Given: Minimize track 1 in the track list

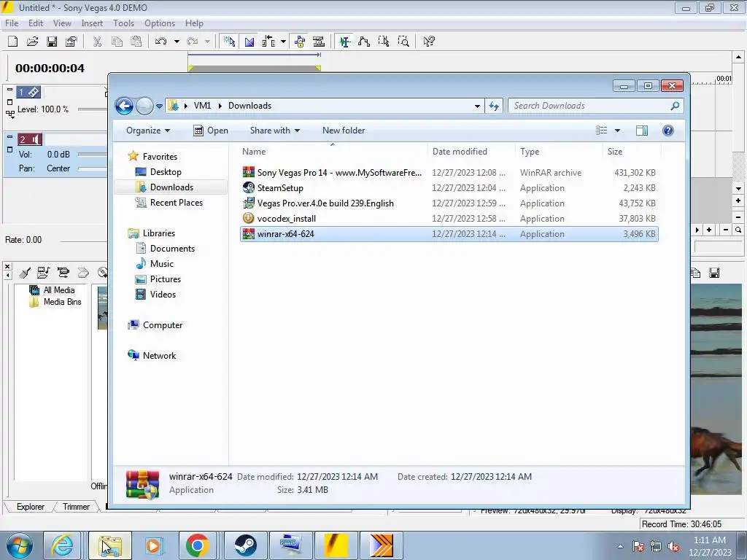Looking at the screenshot, I should (9, 90).
